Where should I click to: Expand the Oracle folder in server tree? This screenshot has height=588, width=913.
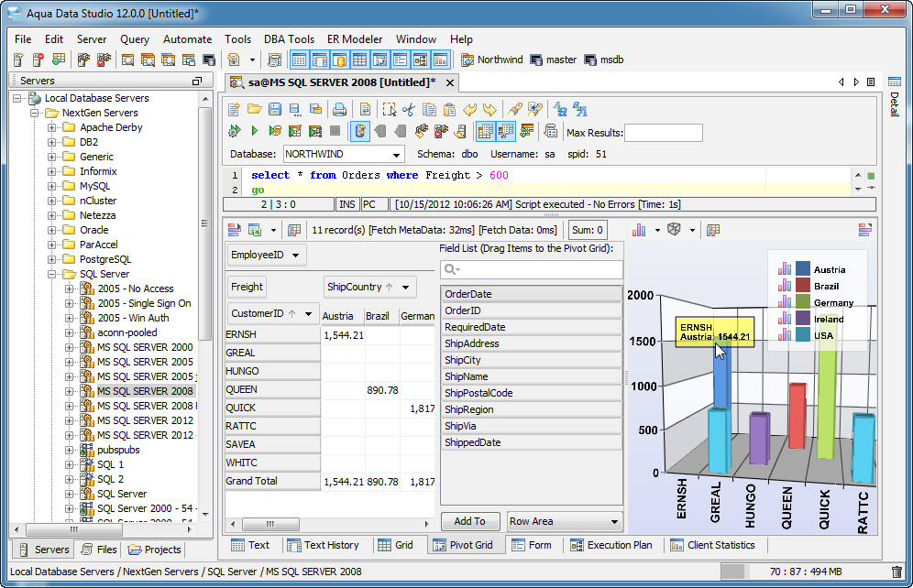click(x=52, y=230)
